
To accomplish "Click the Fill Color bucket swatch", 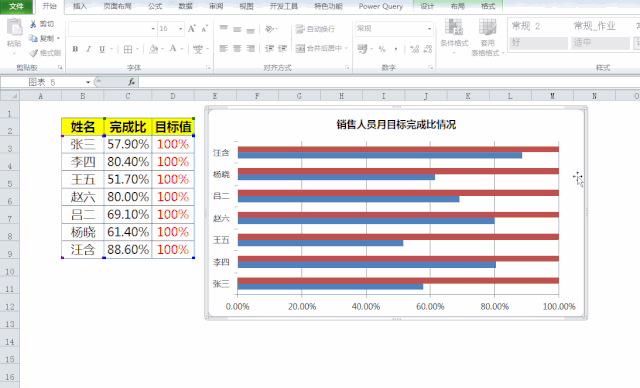I will pyautogui.click(x=153, y=49).
